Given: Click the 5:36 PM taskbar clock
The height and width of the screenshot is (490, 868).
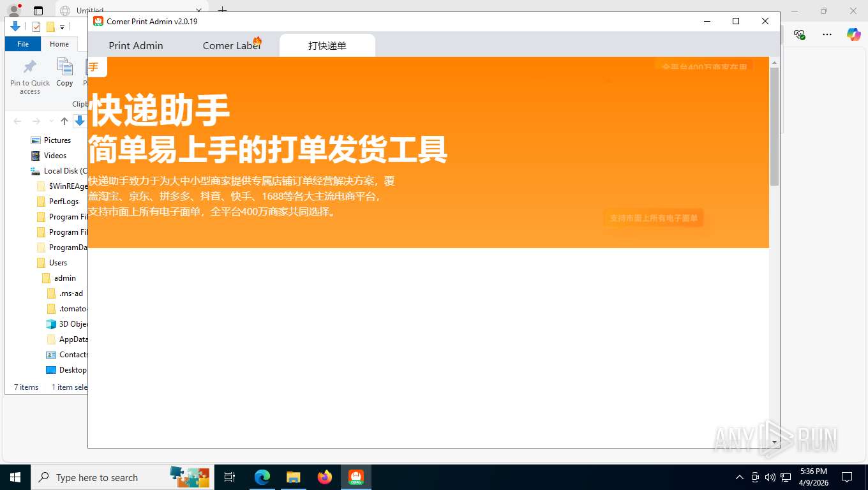Looking at the screenshot, I should pos(813,477).
